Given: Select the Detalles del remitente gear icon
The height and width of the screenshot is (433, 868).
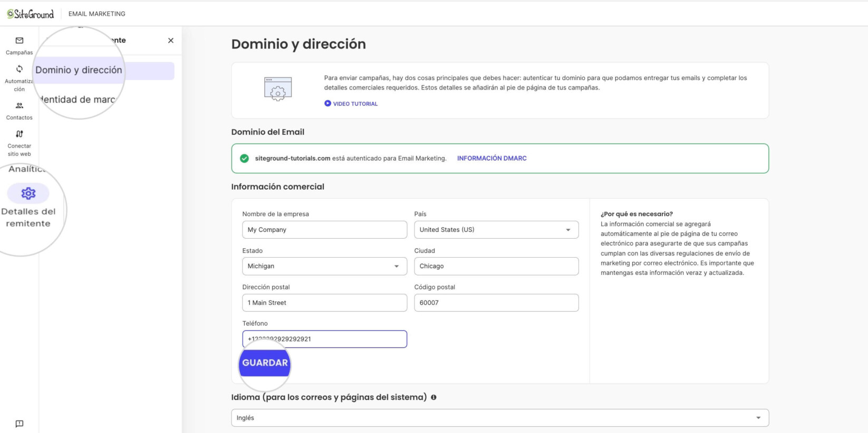Looking at the screenshot, I should coord(28,193).
